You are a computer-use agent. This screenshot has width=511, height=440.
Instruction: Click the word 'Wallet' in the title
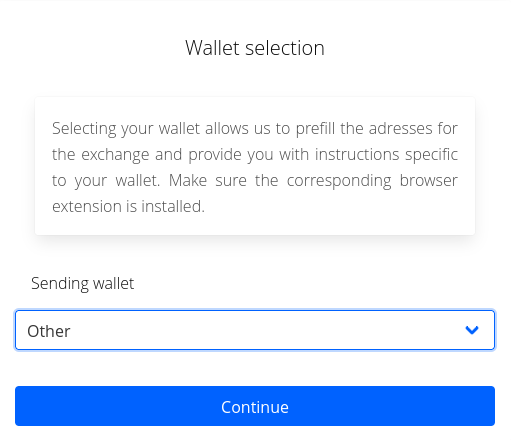point(212,48)
